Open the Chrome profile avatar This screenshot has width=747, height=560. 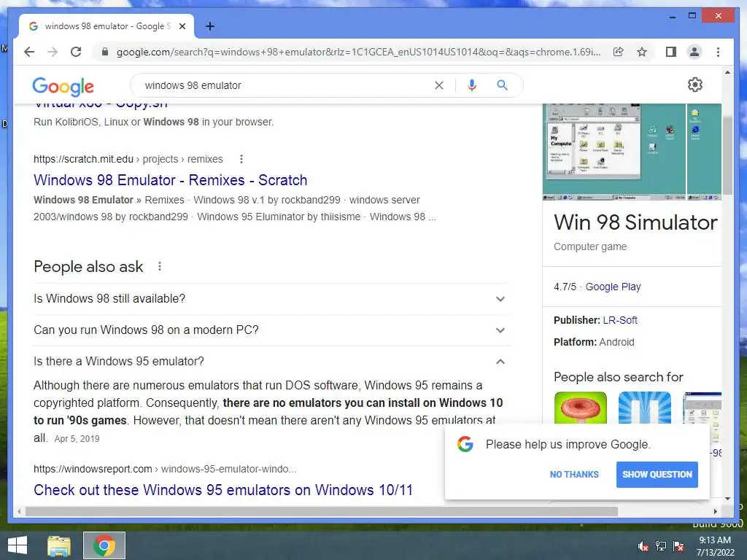point(694,52)
